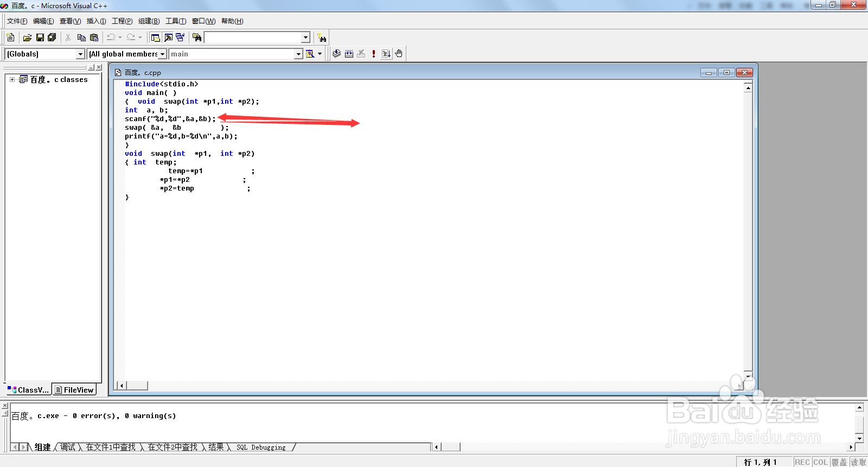Open the 查看(V) menu
Screen dimensions: 868x467
coord(70,21)
